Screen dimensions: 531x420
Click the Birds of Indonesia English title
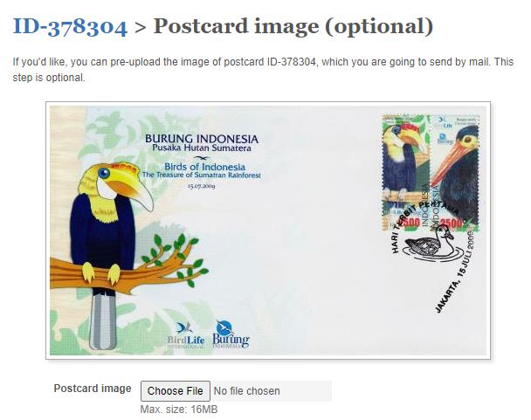point(204,167)
